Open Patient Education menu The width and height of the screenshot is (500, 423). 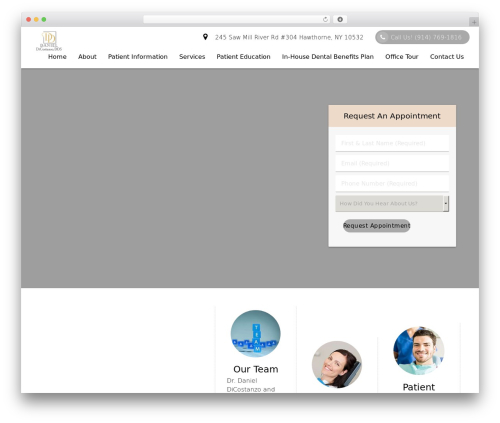[243, 57]
